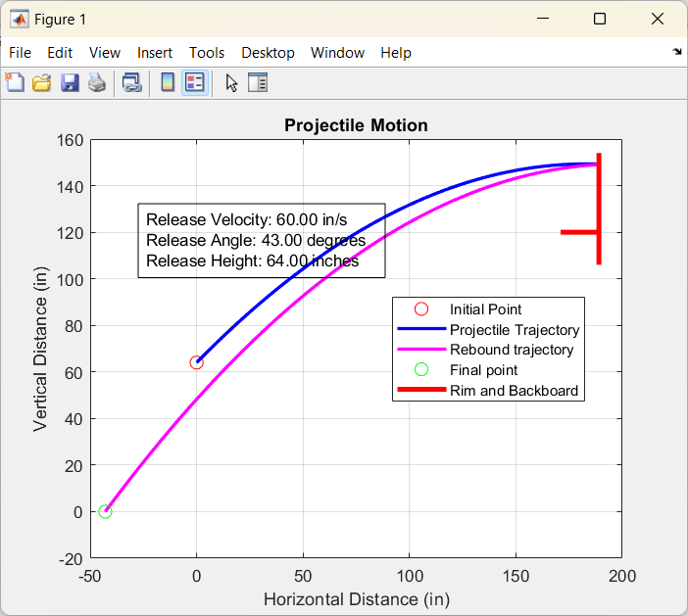Maximize the Figure 1 window
The width and height of the screenshot is (688, 616).
click(x=600, y=19)
